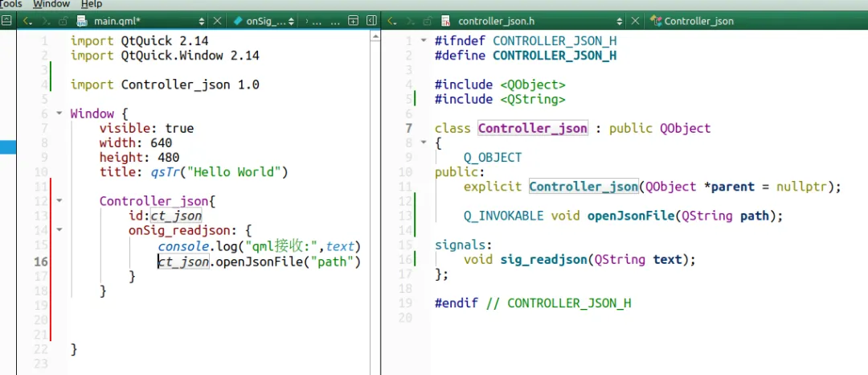Click 'console' in the log statement
The width and height of the screenshot is (868, 375).
[x=183, y=245]
